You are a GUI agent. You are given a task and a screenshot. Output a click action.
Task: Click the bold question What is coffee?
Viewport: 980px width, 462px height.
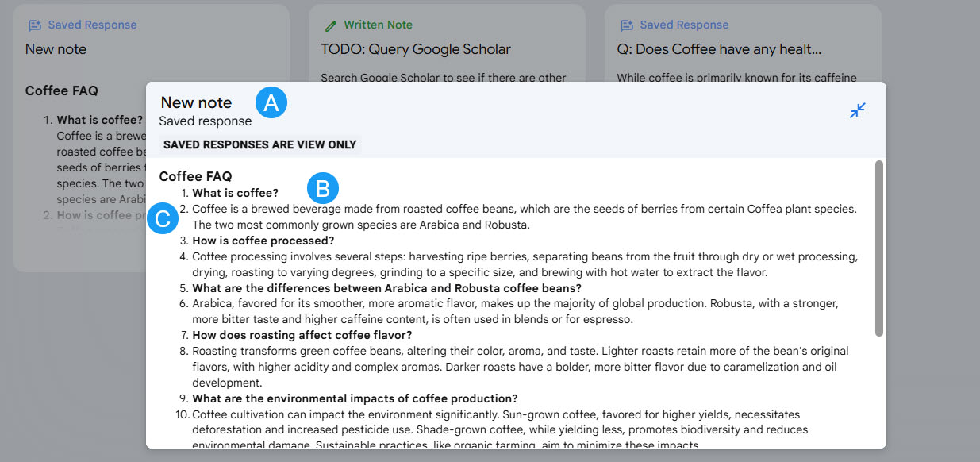pos(235,192)
